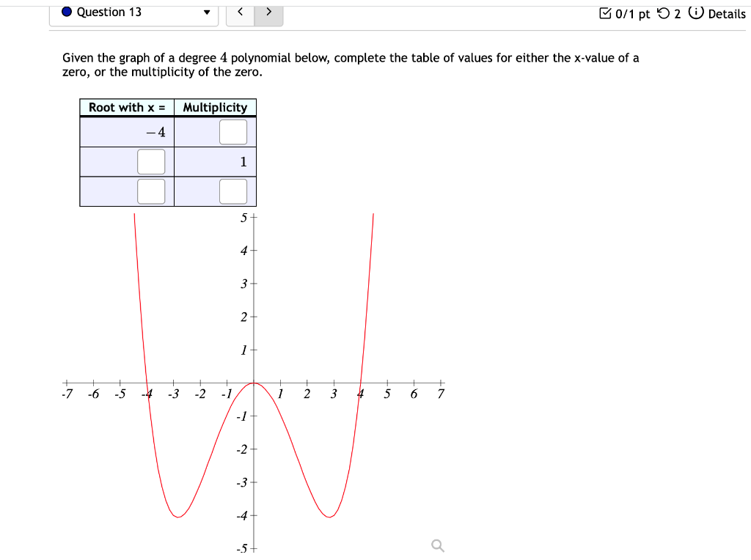Click the forward arrow navigation icon

(x=268, y=12)
